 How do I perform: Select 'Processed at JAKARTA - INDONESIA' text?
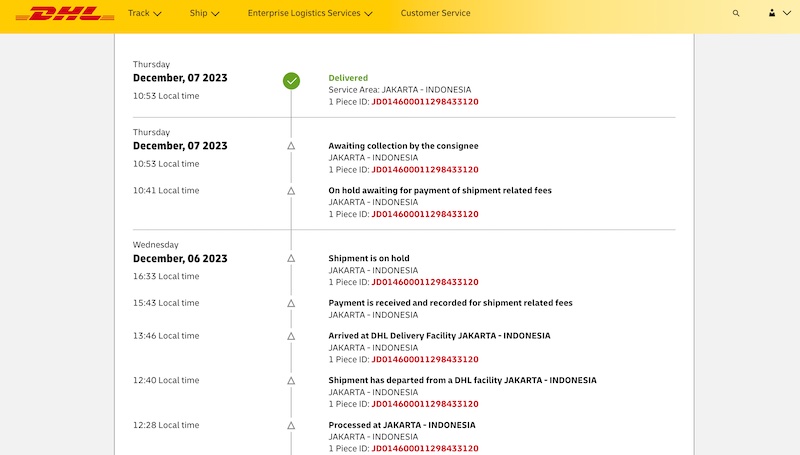tap(402, 425)
